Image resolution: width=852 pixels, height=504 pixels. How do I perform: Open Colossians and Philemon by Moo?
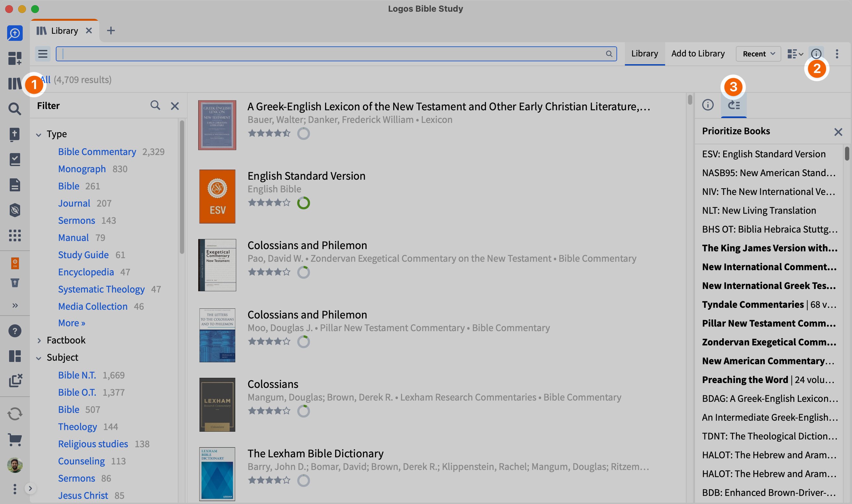[307, 315]
